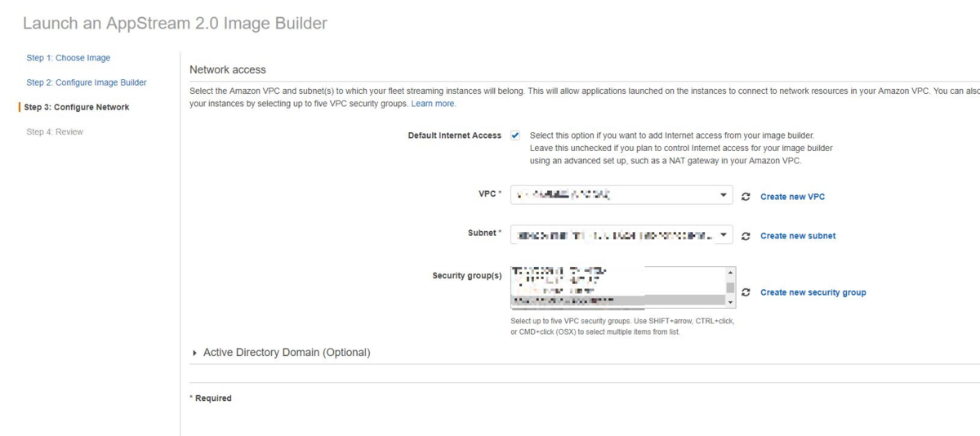Viewport: 980px width, 436px height.
Task: Refresh the Subnet list icon
Action: [746, 236]
